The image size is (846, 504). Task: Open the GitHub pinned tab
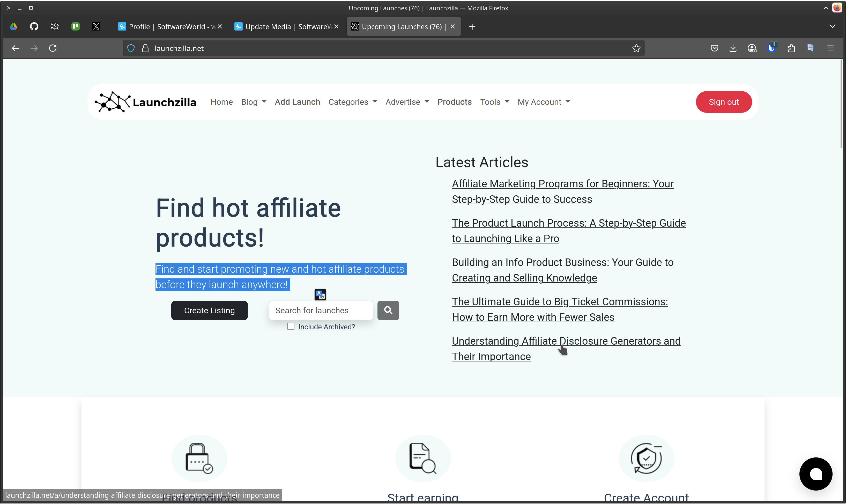pyautogui.click(x=34, y=26)
